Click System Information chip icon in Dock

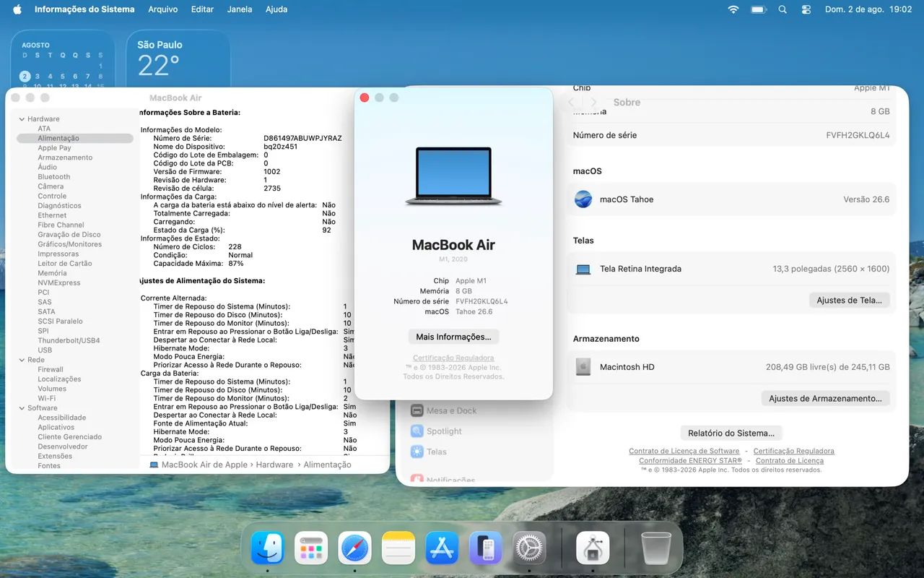pyautogui.click(x=593, y=548)
